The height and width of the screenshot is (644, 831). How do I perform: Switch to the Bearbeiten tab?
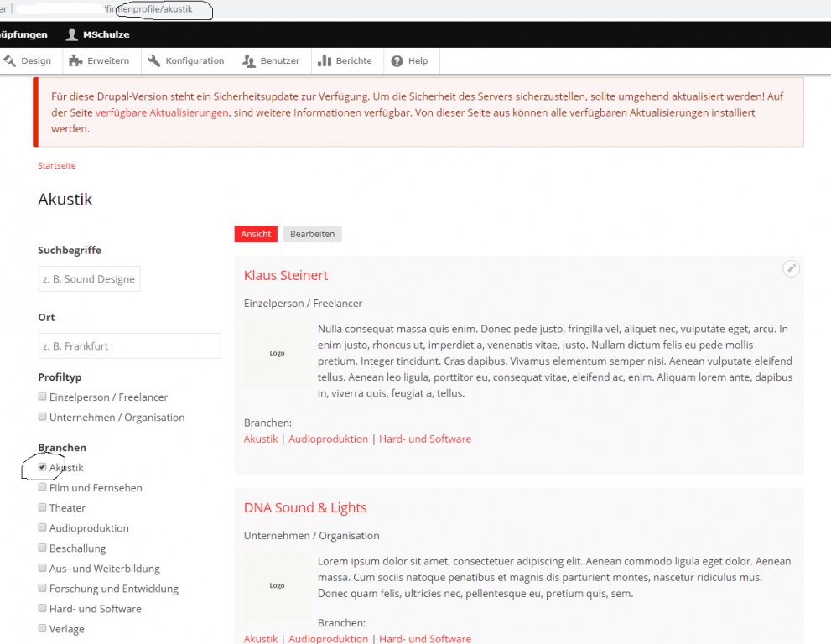click(312, 235)
